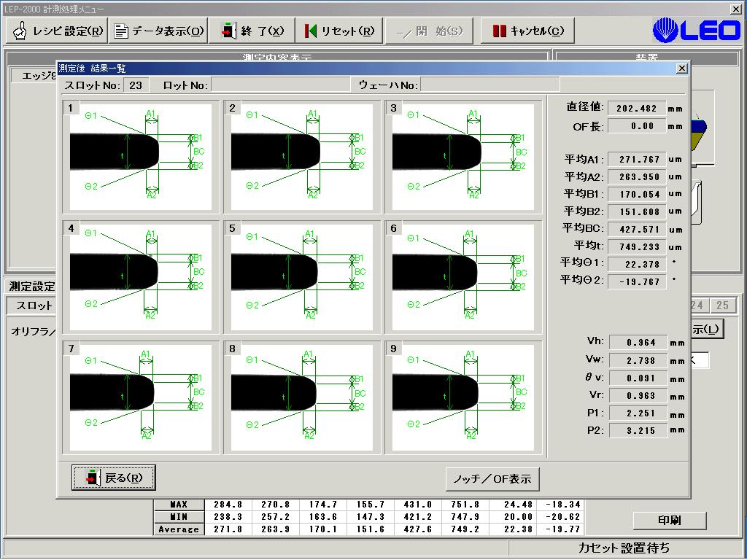Select edge profile thumbnail 8
Viewport: 747px width, 560px height.
point(301,397)
